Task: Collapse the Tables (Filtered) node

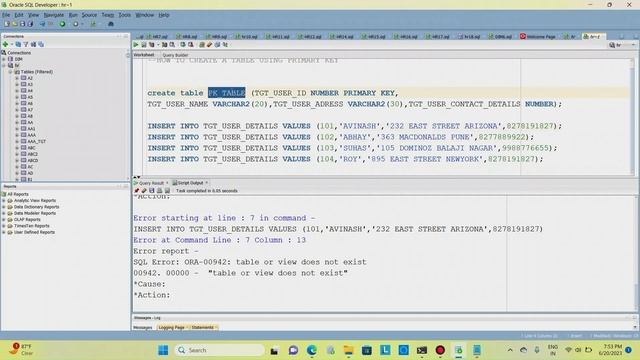Action: point(11,72)
